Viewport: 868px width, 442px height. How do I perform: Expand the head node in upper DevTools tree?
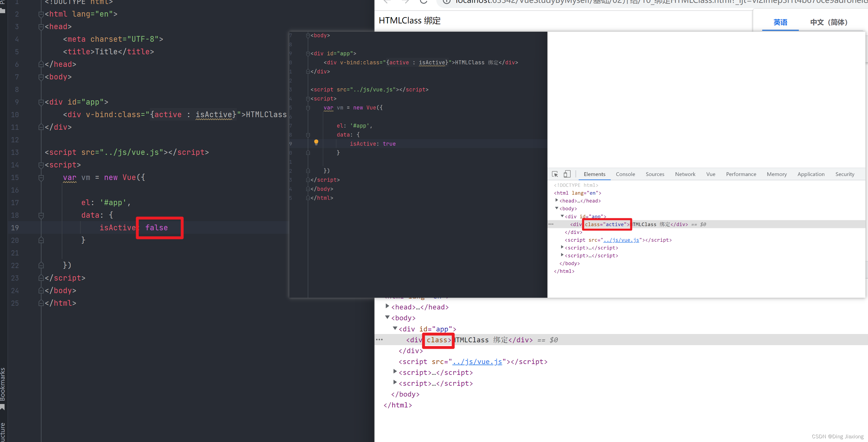tap(557, 200)
